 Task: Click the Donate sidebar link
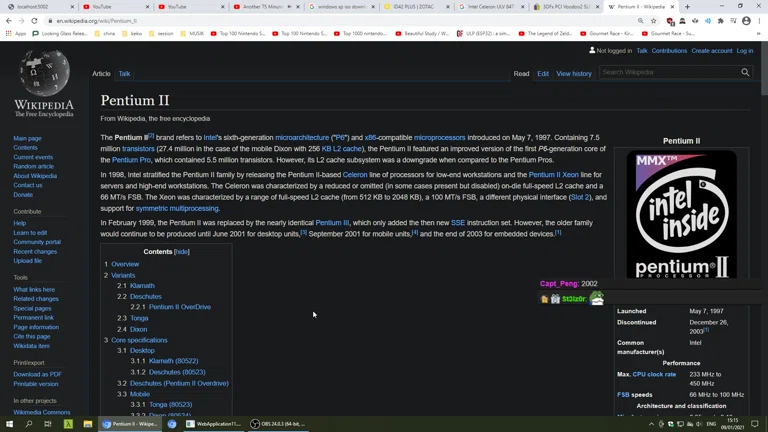(x=23, y=195)
